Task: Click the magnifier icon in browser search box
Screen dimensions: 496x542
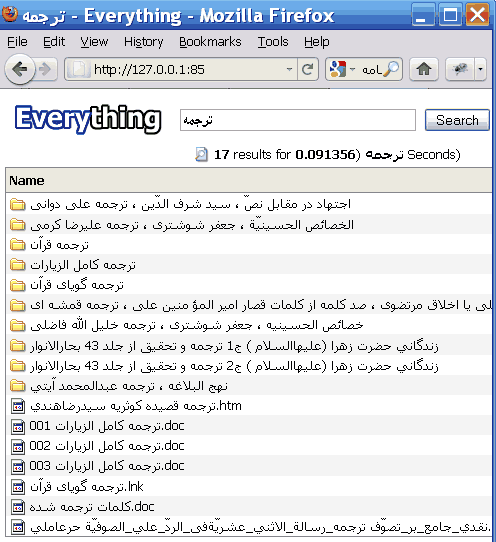Action: pyautogui.click(x=392, y=69)
